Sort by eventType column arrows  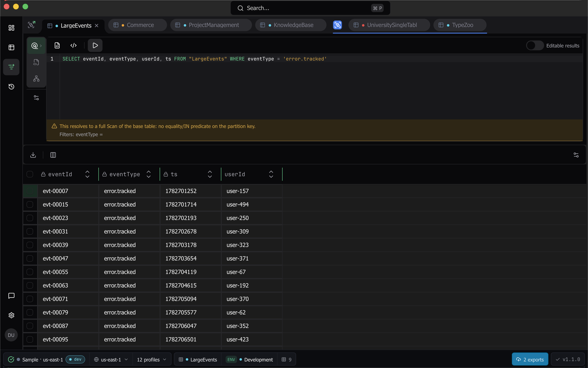pyautogui.click(x=149, y=174)
